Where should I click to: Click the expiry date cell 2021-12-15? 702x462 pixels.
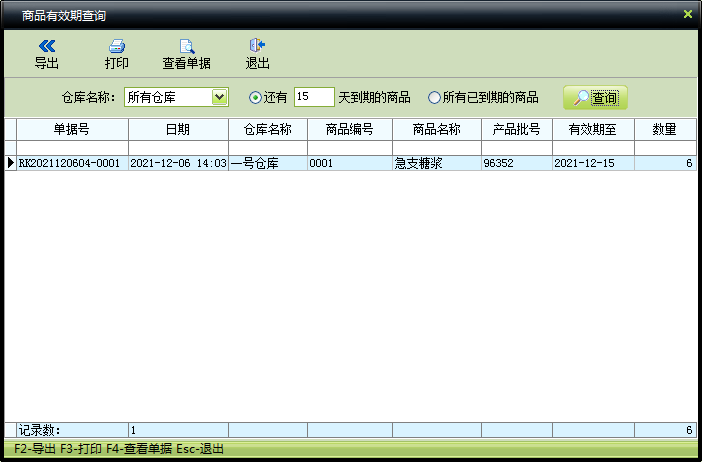tap(593, 163)
